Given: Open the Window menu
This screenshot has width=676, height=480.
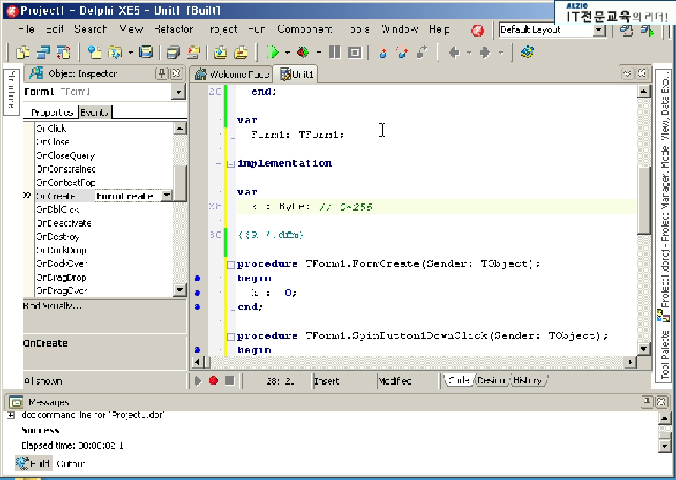Looking at the screenshot, I should tap(399, 29).
